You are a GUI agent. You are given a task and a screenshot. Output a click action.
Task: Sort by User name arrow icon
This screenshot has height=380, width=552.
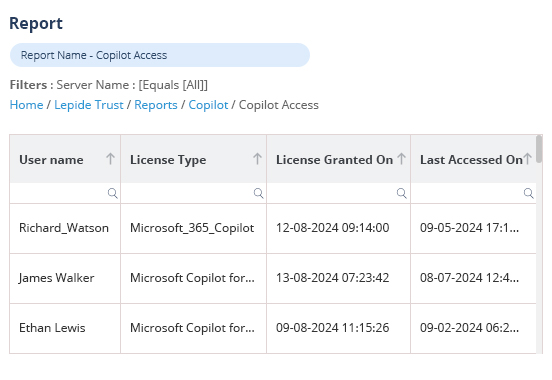[111, 159]
